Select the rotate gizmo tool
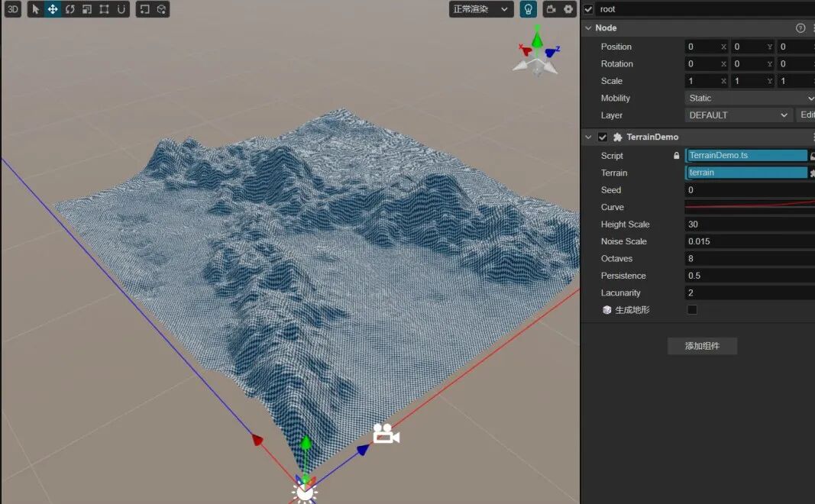The height and width of the screenshot is (504, 815). [70, 9]
